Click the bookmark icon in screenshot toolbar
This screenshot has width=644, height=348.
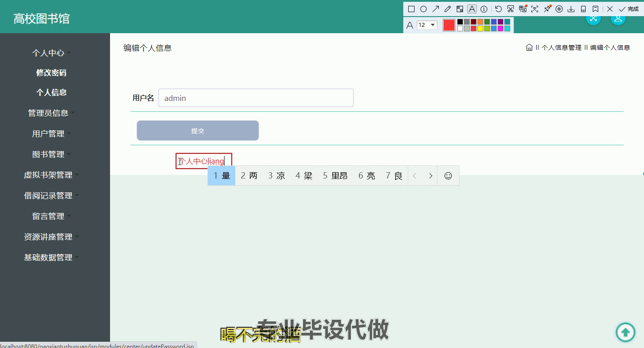pyautogui.click(x=595, y=9)
